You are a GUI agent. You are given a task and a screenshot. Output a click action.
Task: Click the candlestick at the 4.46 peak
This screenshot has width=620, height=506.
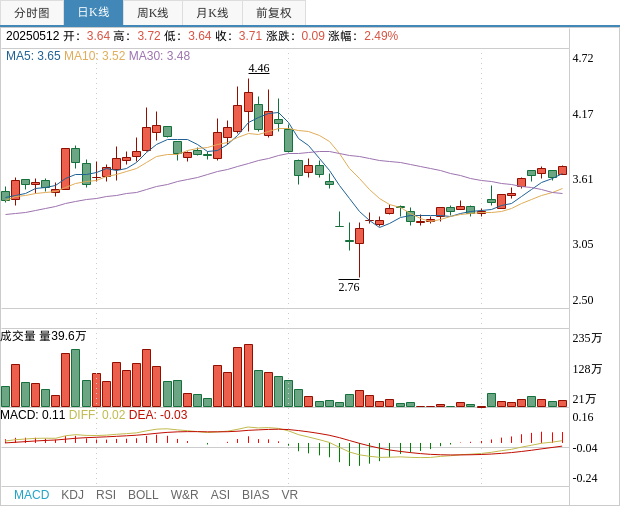tap(248, 102)
